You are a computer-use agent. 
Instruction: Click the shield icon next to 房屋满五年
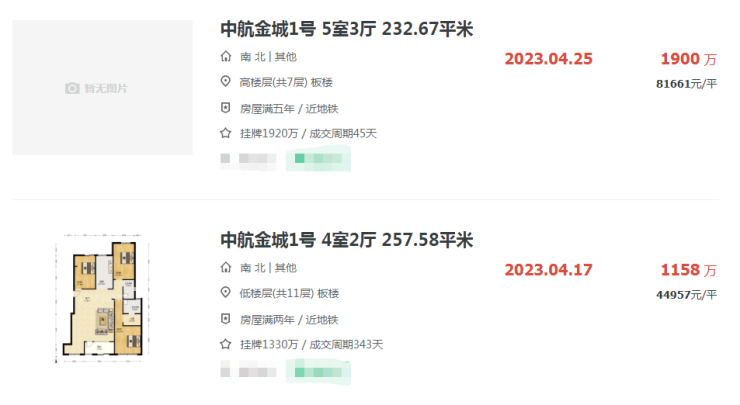click(225, 108)
